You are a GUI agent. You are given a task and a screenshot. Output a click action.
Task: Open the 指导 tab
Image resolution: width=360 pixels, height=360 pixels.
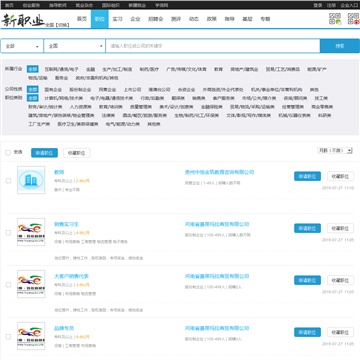(x=229, y=19)
